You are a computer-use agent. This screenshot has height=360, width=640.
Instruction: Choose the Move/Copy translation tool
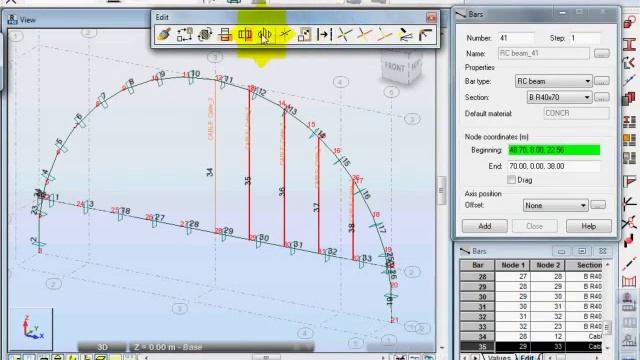pyautogui.click(x=184, y=34)
